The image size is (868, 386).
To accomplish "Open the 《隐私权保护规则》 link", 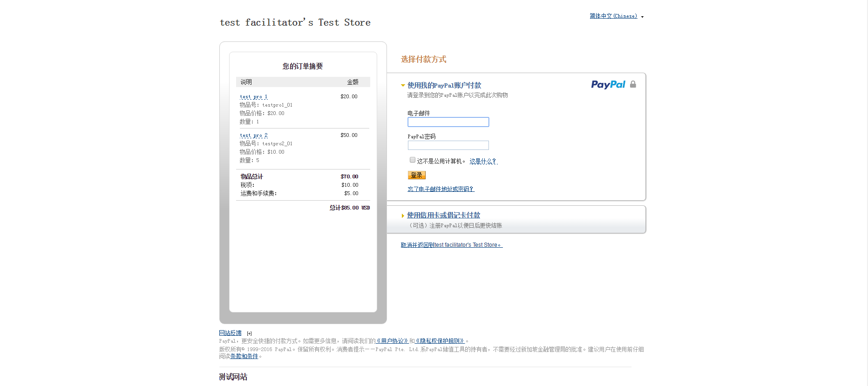I will click(440, 341).
